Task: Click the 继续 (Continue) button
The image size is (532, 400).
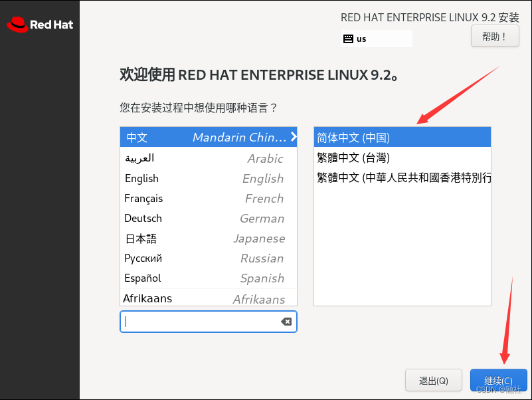Action: [x=498, y=379]
